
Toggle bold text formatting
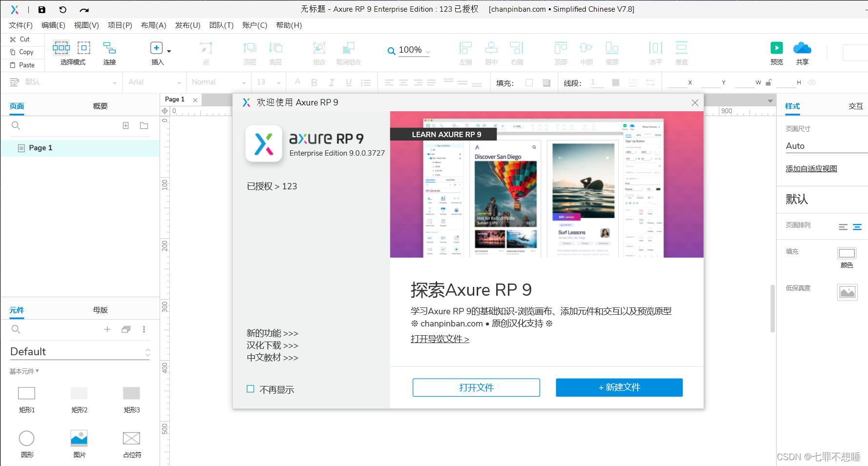pyautogui.click(x=314, y=82)
